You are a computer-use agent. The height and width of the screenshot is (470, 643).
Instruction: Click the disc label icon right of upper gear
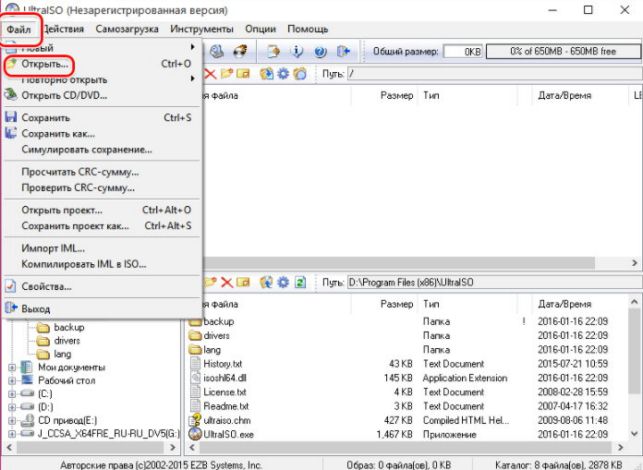(x=300, y=74)
